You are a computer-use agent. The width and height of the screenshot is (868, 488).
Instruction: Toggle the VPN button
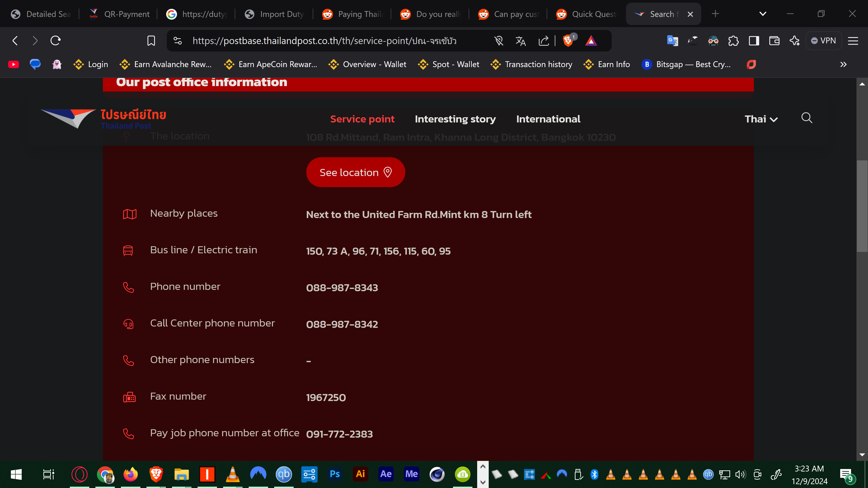(x=823, y=41)
